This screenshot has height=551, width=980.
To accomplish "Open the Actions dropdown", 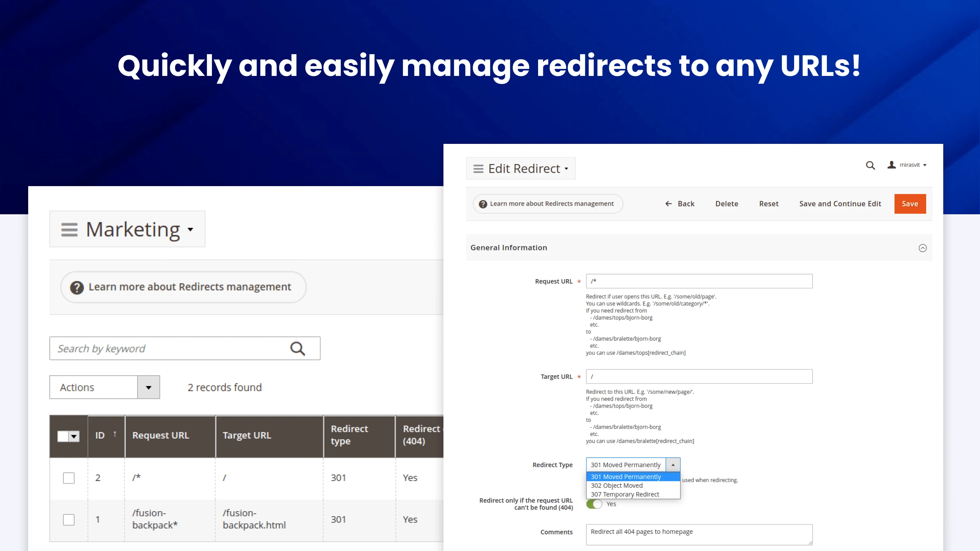I will coord(148,388).
